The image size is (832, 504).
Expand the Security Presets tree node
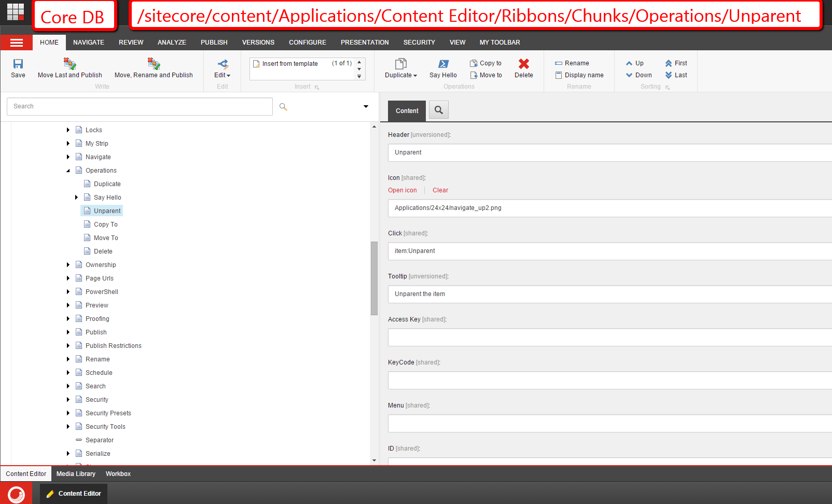click(x=68, y=413)
